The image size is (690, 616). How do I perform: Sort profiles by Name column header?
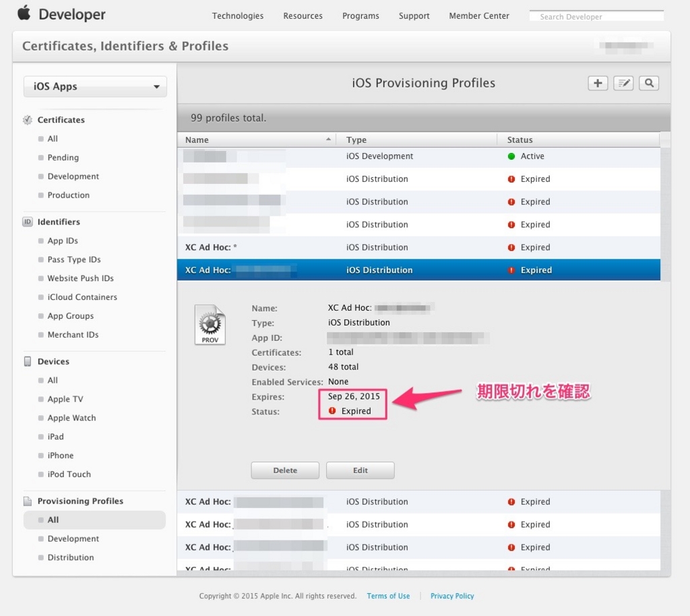coord(257,140)
